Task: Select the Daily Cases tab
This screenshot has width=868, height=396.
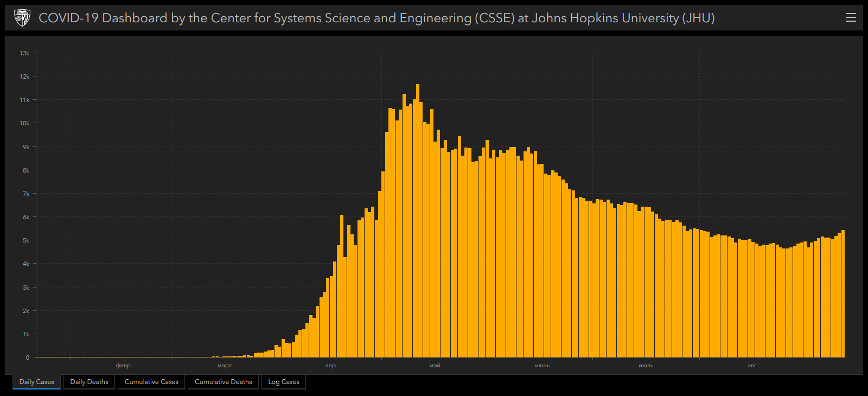Action: tap(36, 382)
